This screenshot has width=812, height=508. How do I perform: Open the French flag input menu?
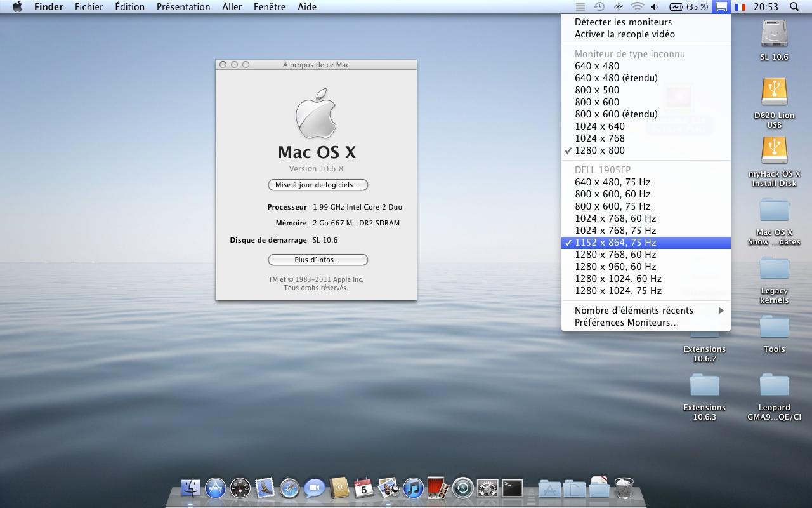(740, 7)
